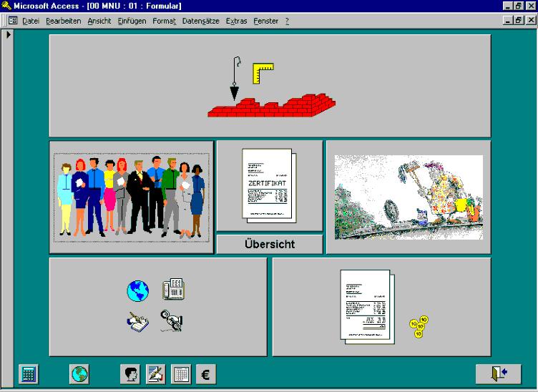Click the table grid icon button
538x392 pixels.
[x=181, y=373]
